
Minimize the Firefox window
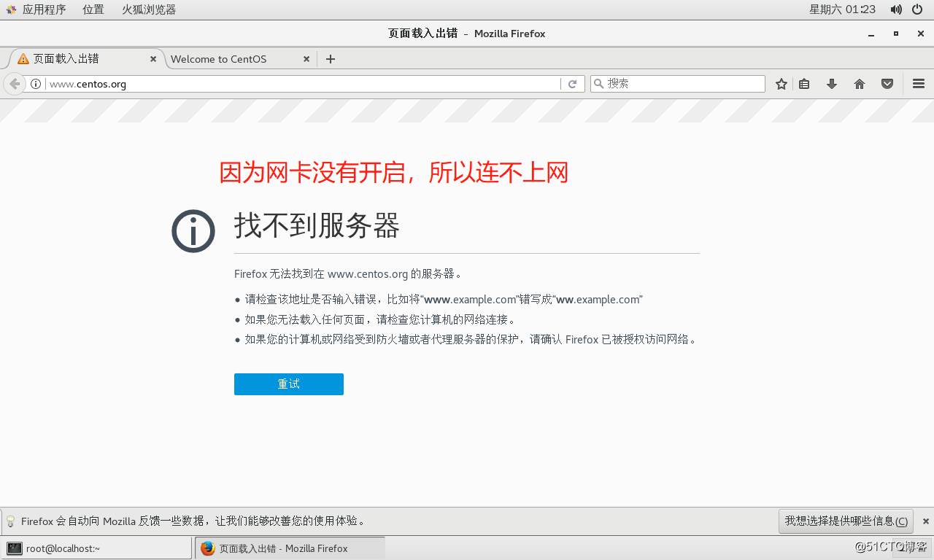click(871, 34)
